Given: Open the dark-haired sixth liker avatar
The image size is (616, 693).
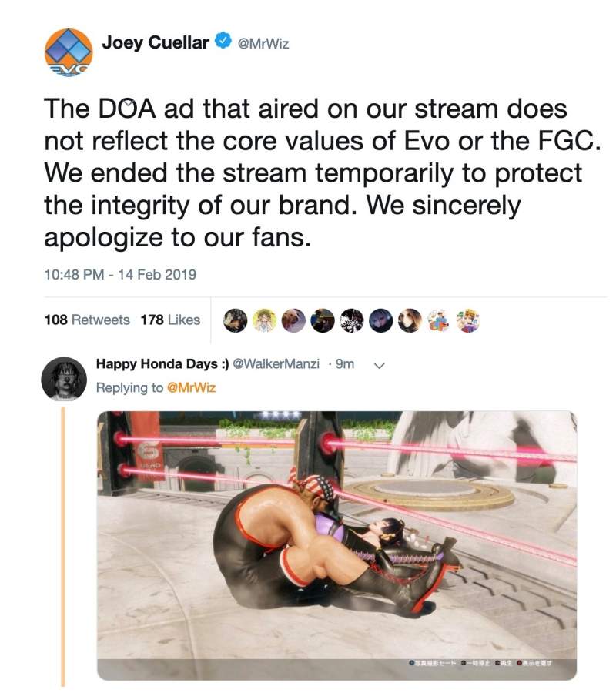Looking at the screenshot, I should (381, 320).
